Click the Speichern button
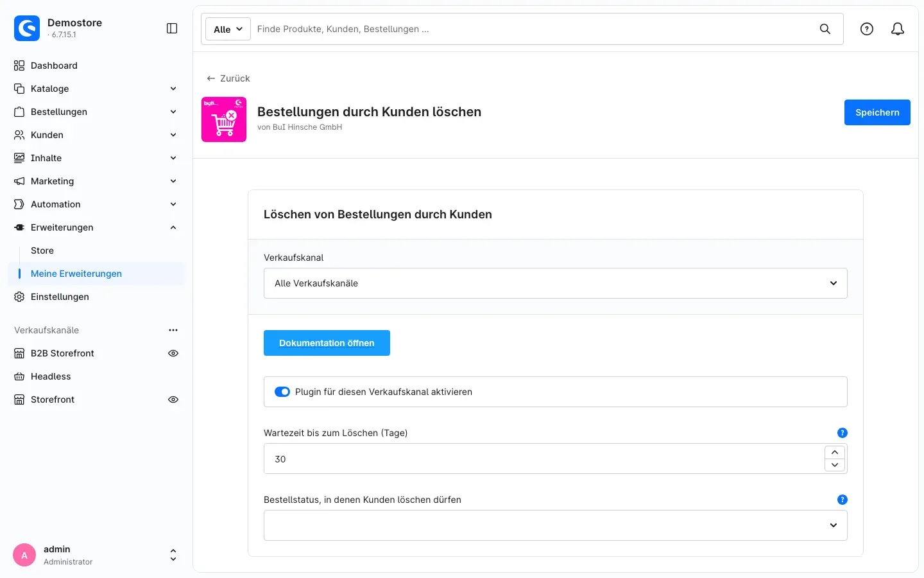The image size is (924, 578). click(877, 112)
